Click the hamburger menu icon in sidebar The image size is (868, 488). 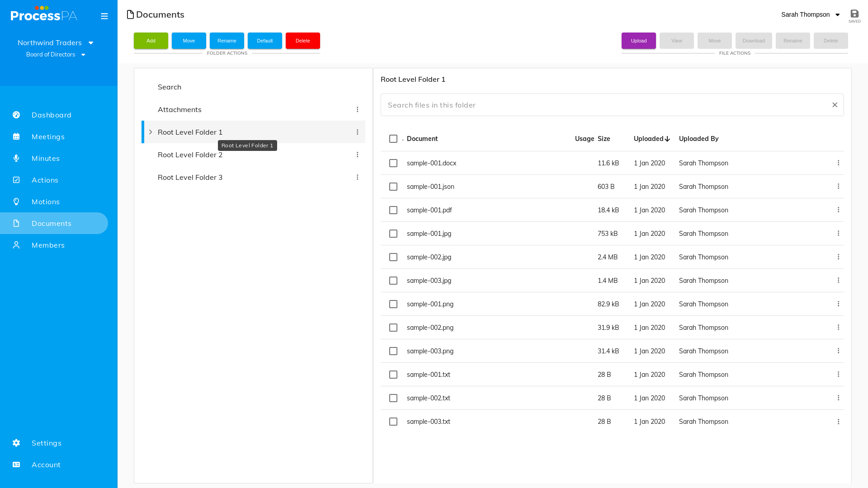tap(104, 16)
